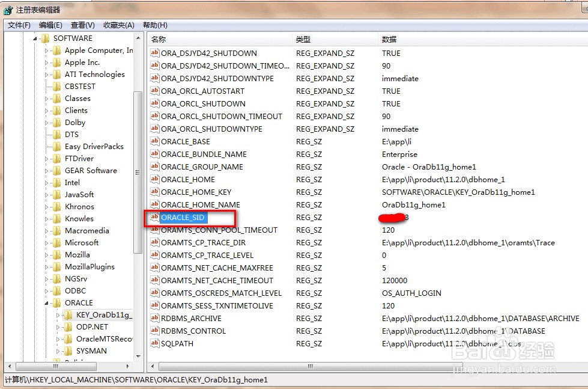Screen dimensions: 588x389
Task: Collapse the SOFTWARE tree node
Action: coord(35,38)
